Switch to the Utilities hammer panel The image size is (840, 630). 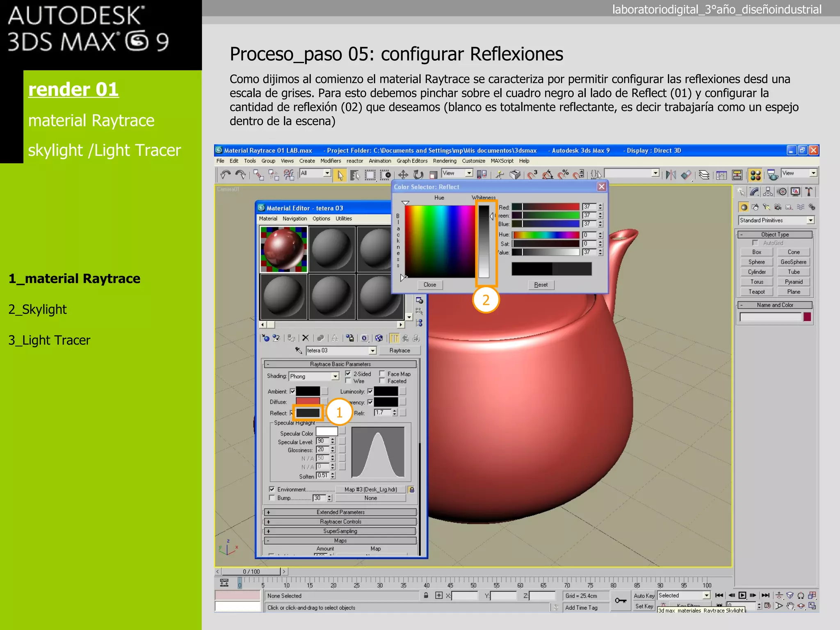coord(809,192)
